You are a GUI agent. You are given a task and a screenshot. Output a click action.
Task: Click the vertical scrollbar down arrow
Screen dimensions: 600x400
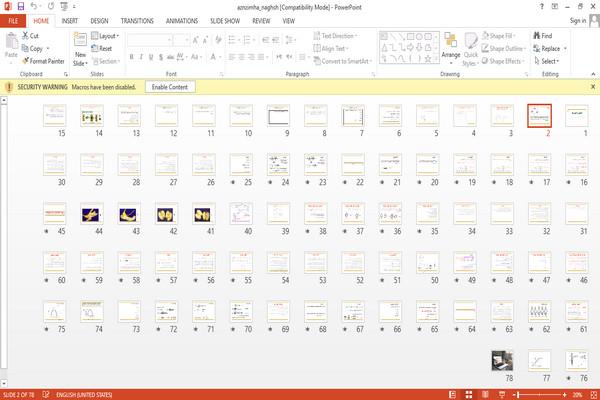tap(4, 383)
